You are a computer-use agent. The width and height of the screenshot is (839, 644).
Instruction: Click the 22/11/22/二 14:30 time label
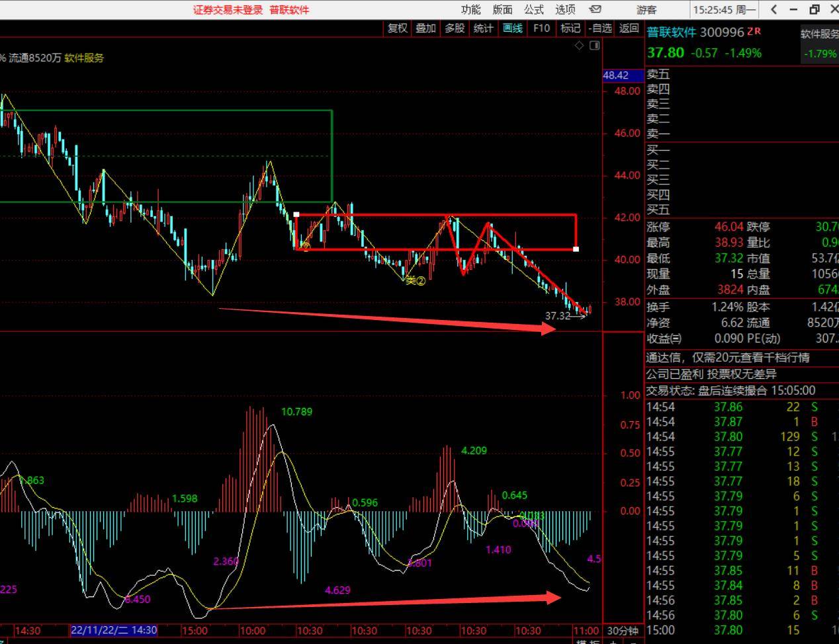[114, 630]
